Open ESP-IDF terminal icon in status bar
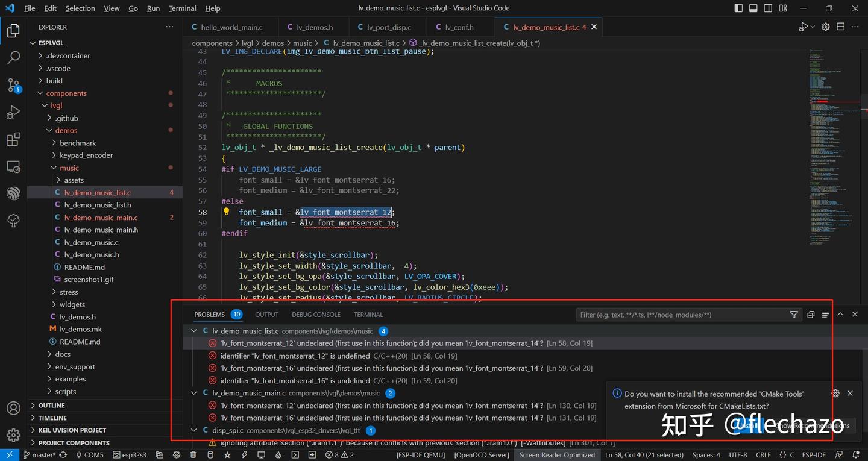Image resolution: width=868 pixels, height=461 pixels. [x=295, y=455]
